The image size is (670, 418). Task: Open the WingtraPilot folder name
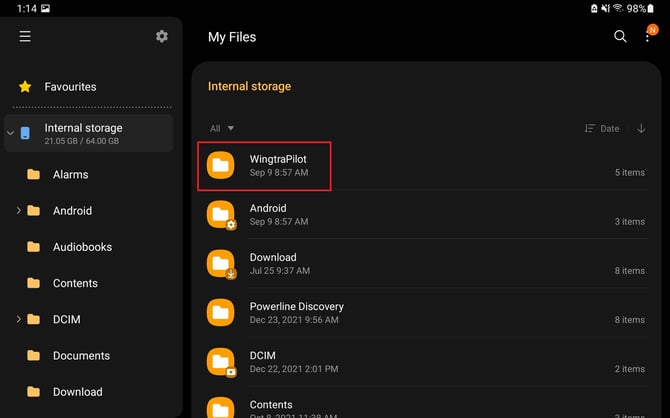[x=278, y=159]
